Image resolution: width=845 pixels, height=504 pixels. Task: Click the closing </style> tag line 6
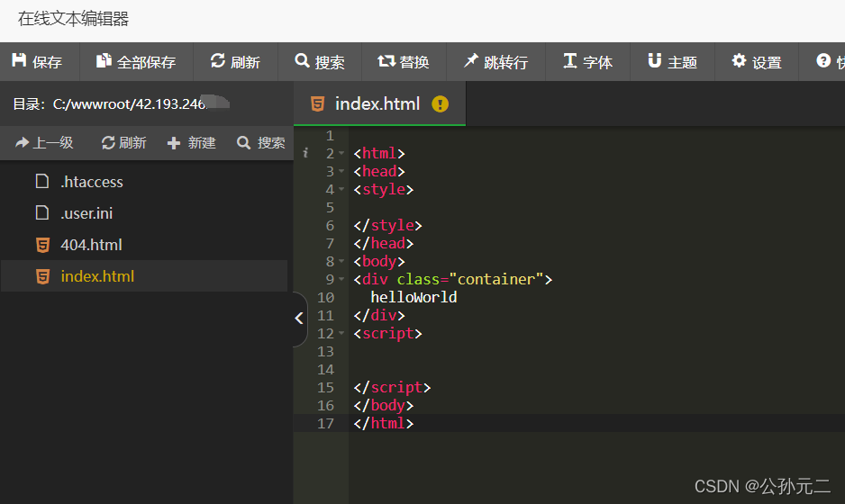(x=388, y=226)
